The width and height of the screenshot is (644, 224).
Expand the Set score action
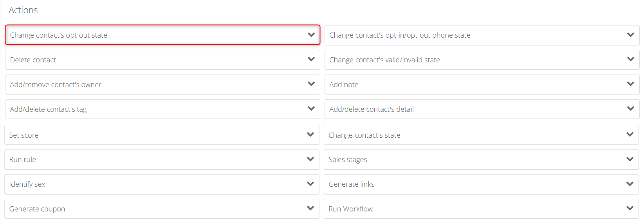[162, 135]
